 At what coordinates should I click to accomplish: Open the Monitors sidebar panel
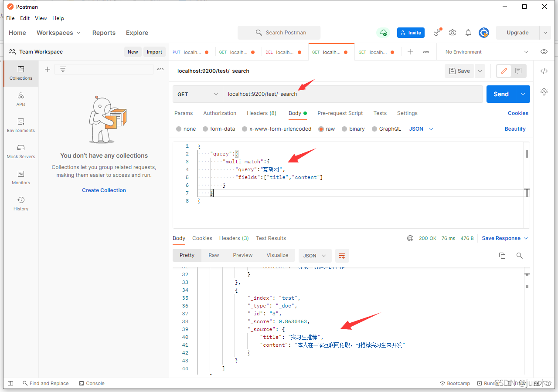point(21,178)
